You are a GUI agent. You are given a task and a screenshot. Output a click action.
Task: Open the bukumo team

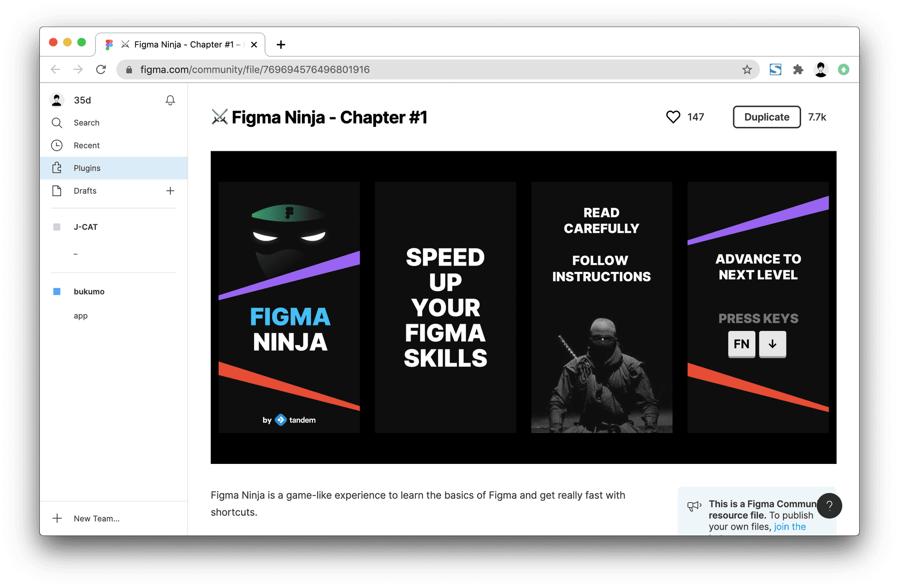pyautogui.click(x=89, y=292)
